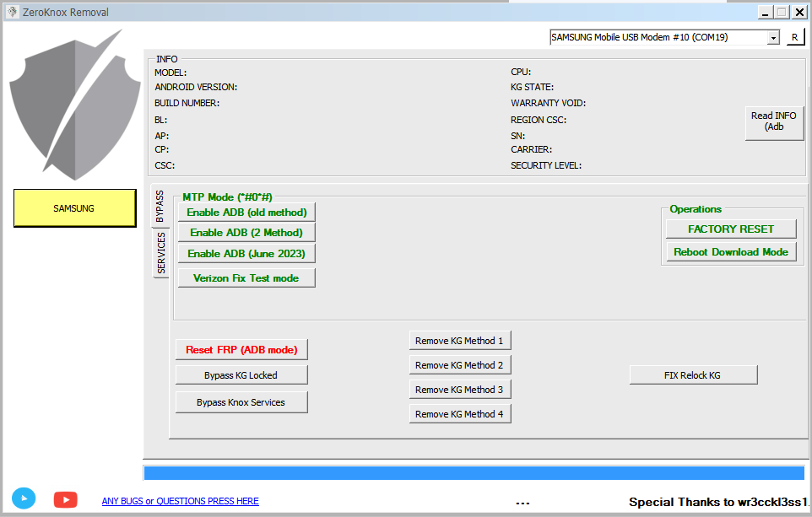Screen dimensions: 812x517
Task: Click Remove KG Method 3
Action: click(x=460, y=389)
